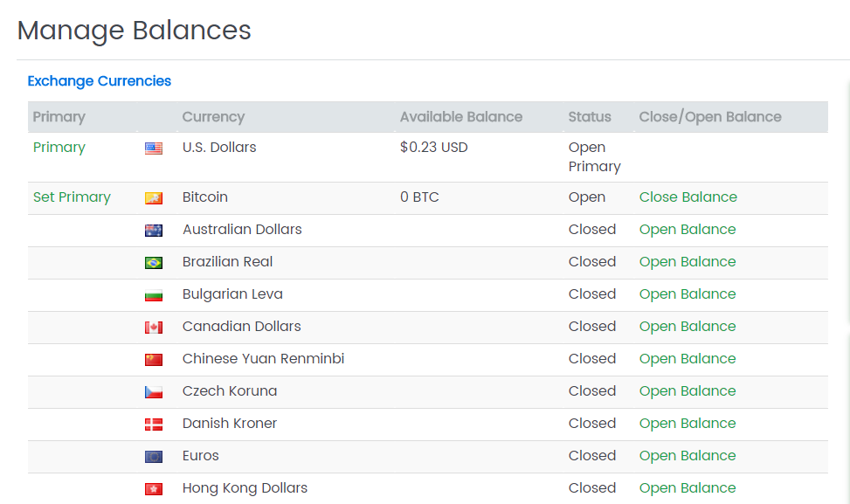The width and height of the screenshot is (850, 504).
Task: Click the Hong Kong Dollars flag icon
Action: pos(154,489)
